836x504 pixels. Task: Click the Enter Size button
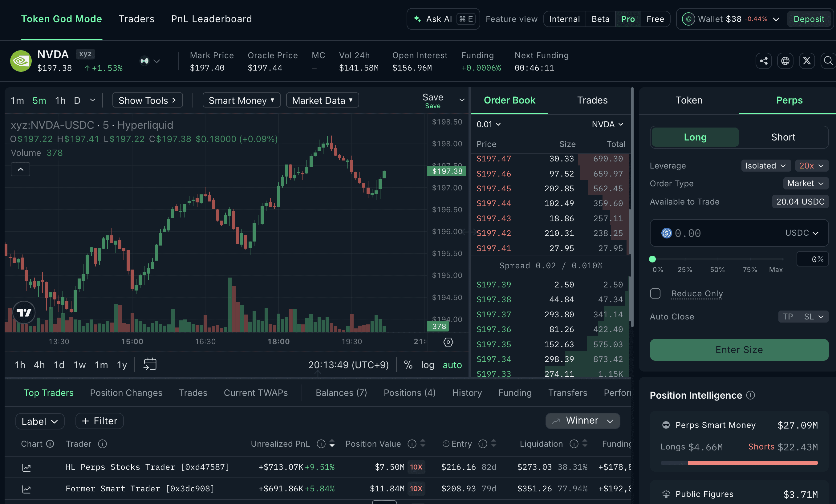[739, 350]
